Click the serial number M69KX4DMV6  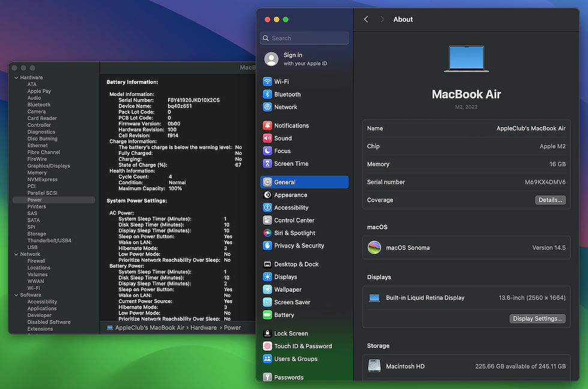[x=545, y=182]
